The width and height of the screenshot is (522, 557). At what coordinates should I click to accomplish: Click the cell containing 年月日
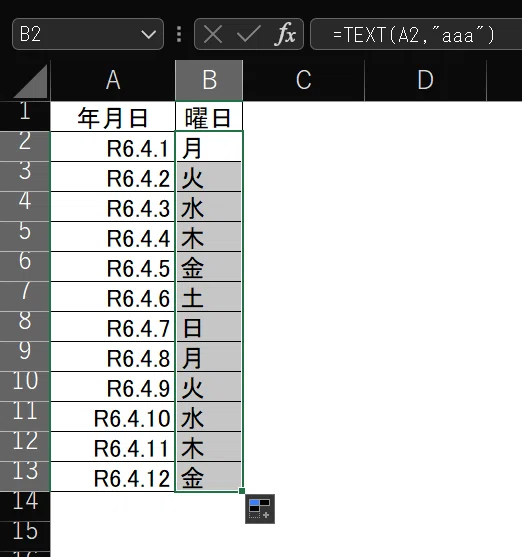point(113,116)
